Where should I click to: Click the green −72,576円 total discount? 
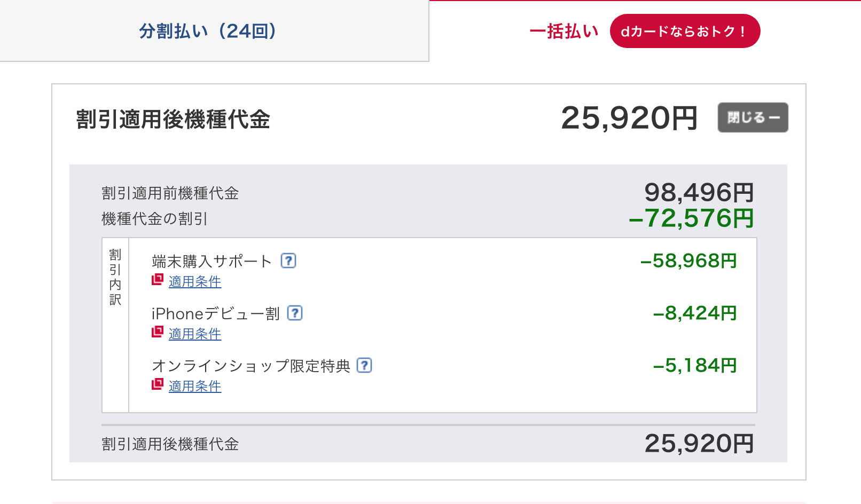click(691, 218)
